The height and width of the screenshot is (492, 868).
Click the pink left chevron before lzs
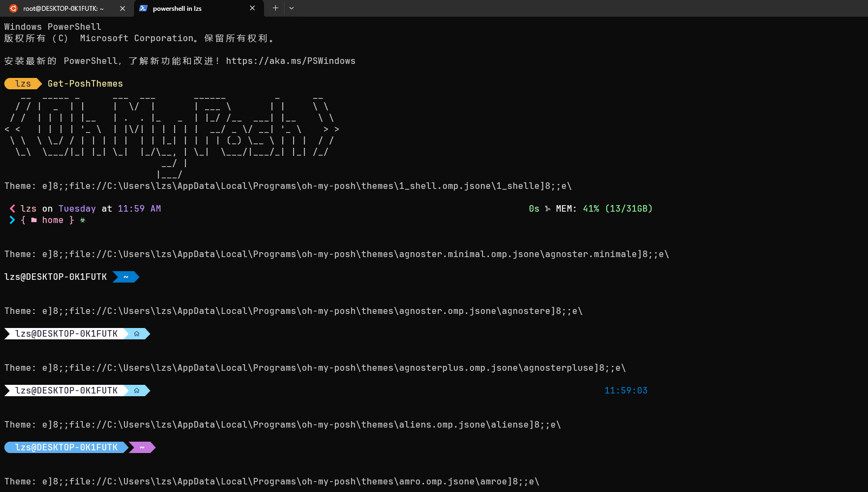(12, 208)
